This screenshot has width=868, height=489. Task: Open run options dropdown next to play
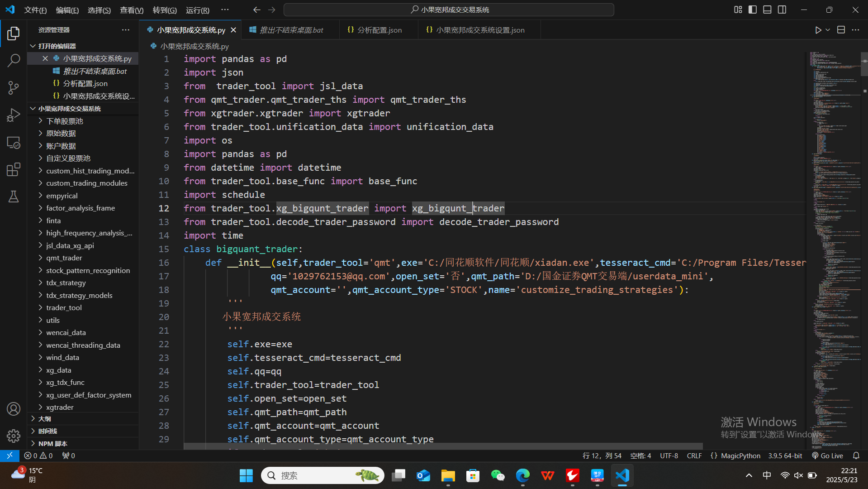click(828, 30)
